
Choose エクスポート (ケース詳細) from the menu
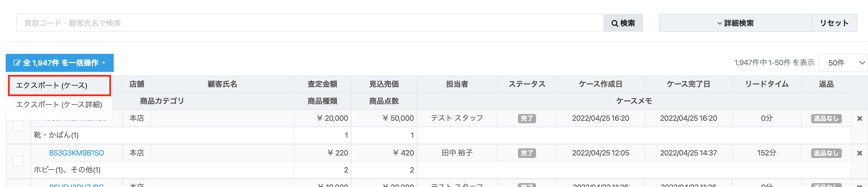tap(59, 104)
